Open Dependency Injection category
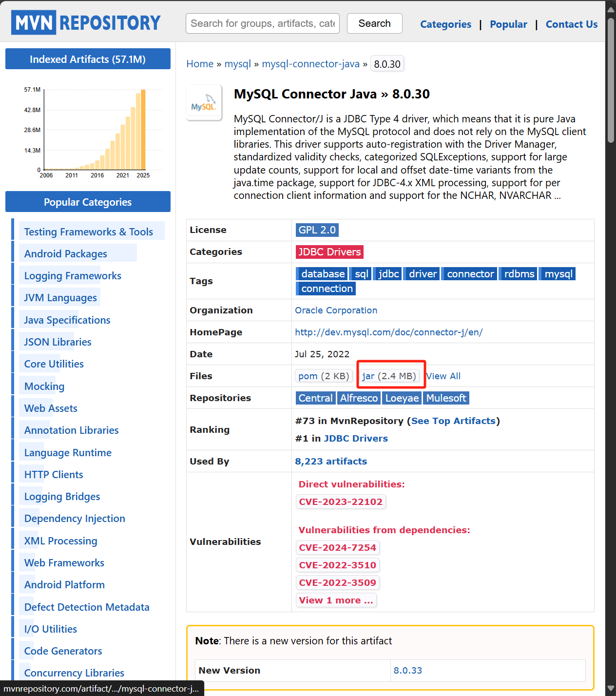Screen dimensions: 616x696 tap(75, 519)
